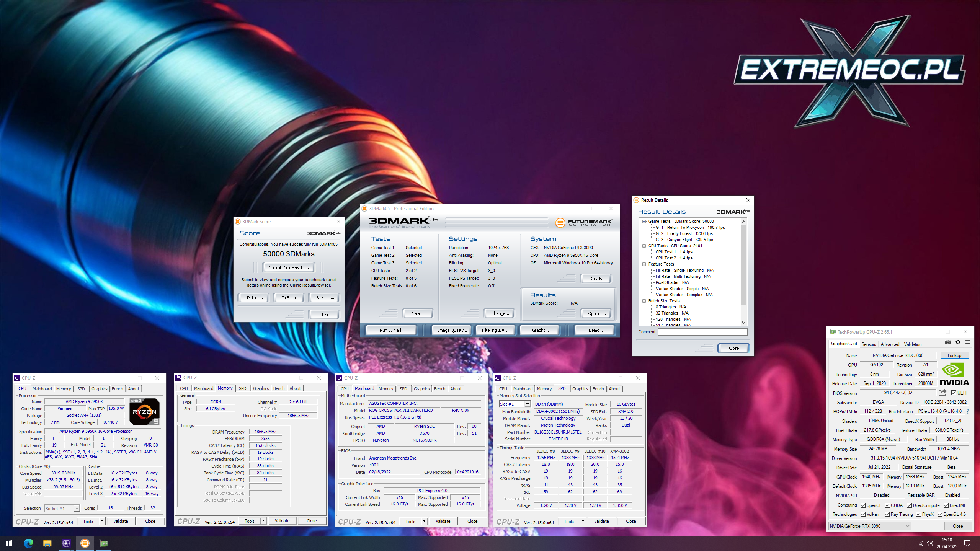Click the 3DMark05 taskbar icon
The image size is (980, 551).
click(x=85, y=543)
